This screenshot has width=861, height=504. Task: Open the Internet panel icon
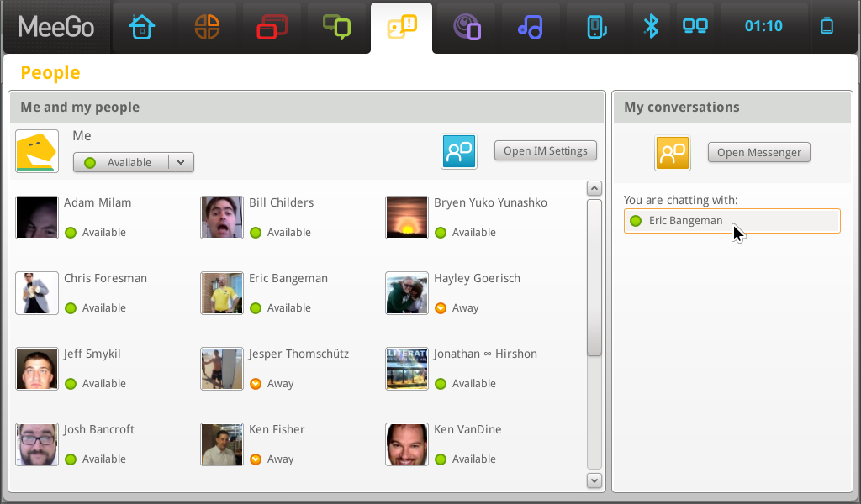click(467, 27)
